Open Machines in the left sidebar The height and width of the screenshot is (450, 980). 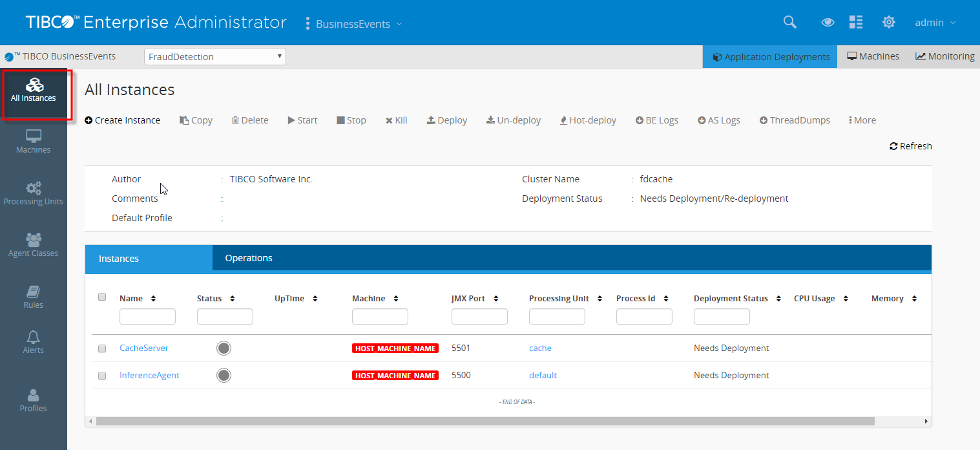34,142
